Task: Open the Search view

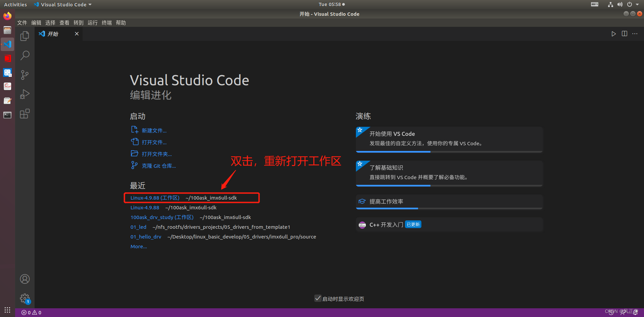Action: (x=24, y=55)
